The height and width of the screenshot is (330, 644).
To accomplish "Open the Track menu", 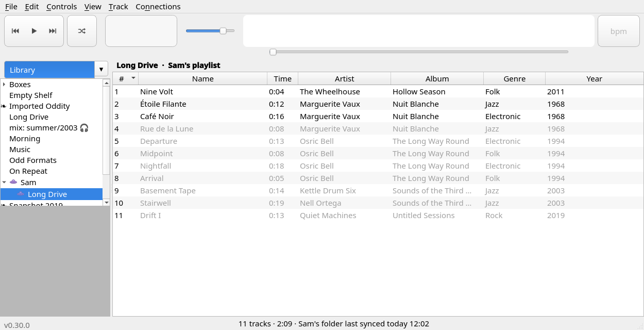I will 118,7.
